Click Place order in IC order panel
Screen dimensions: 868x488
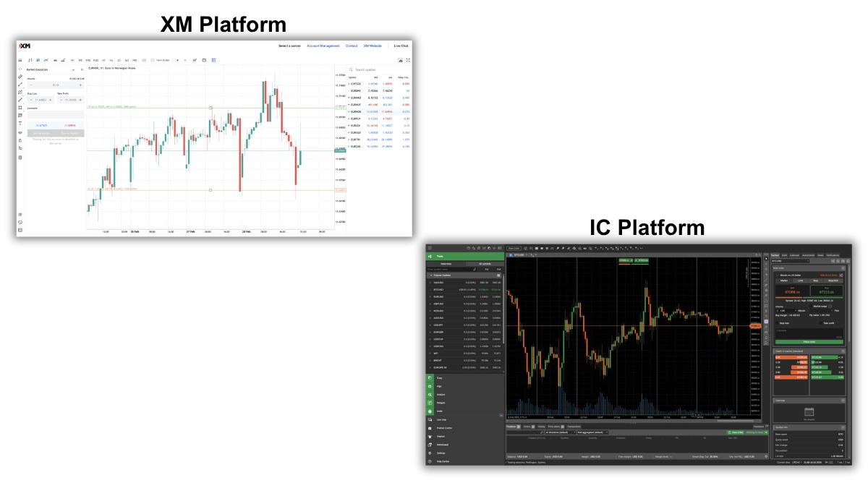pos(809,342)
